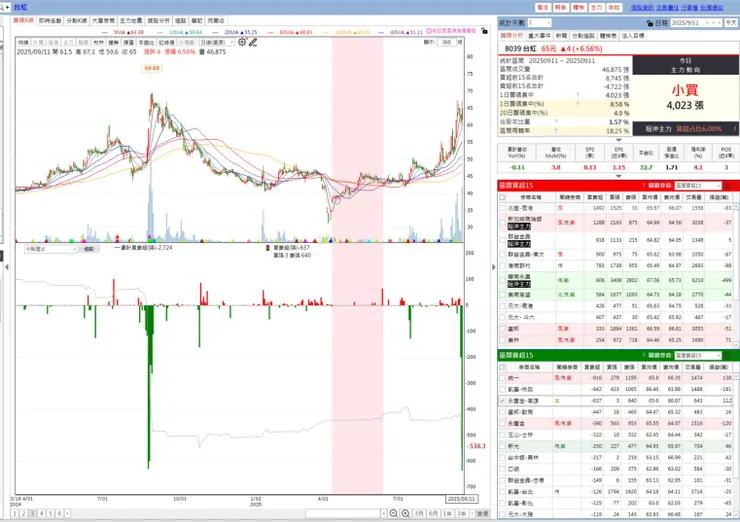Image resolution: width=740 pixels, height=522 pixels.
Task: Show help for 區間周轉率
Action: tap(556, 131)
